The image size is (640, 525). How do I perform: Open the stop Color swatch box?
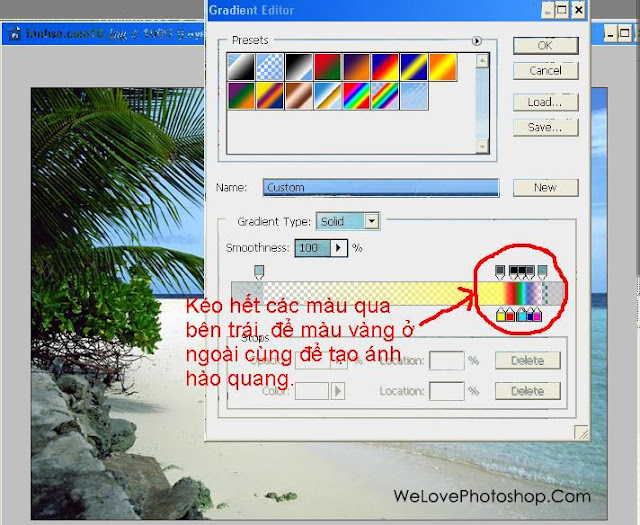(x=312, y=391)
